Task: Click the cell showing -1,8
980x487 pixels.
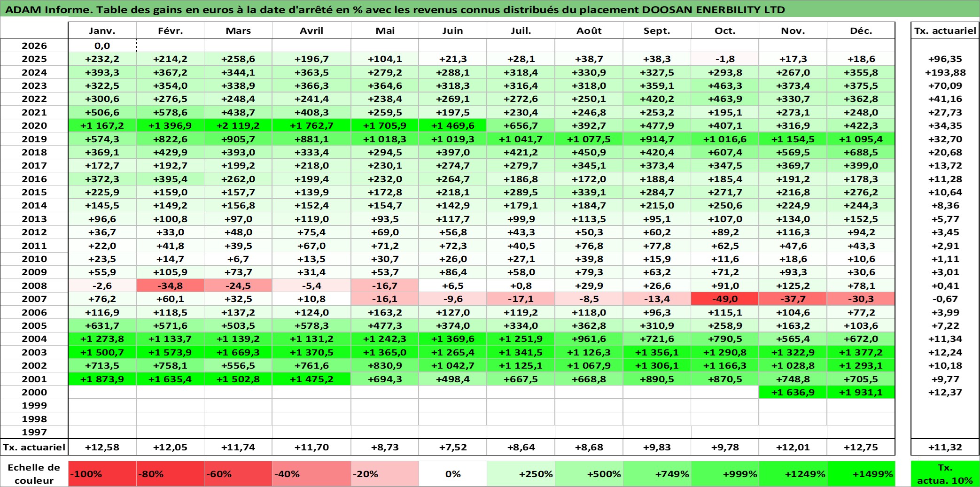Action: 725,59
